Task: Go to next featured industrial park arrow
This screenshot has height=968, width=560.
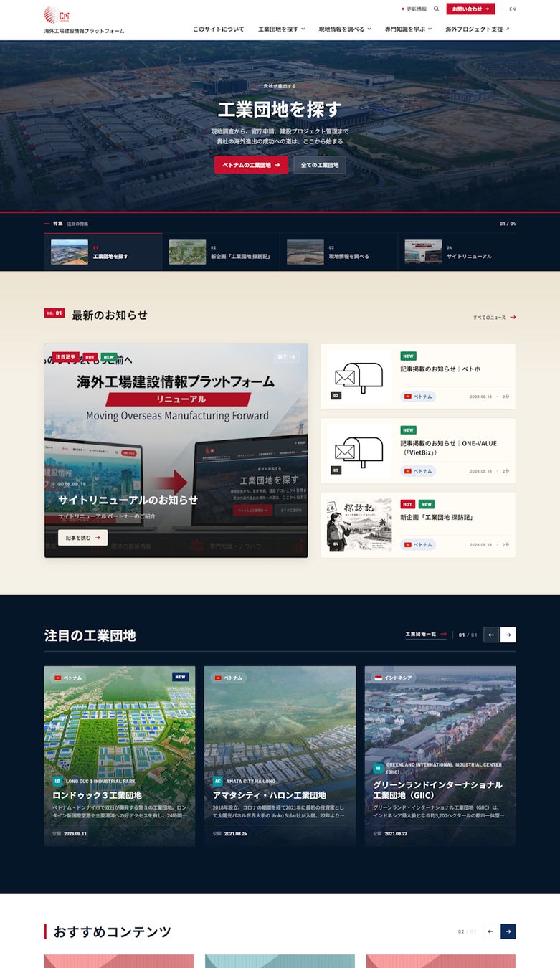Action: coord(508,635)
